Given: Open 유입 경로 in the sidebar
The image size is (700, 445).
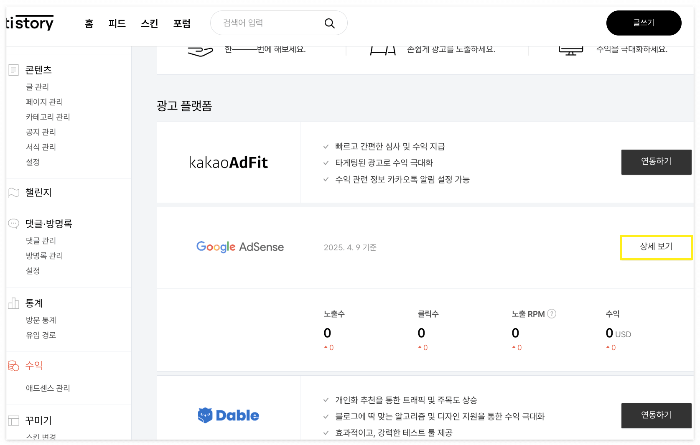Looking at the screenshot, I should pyautogui.click(x=41, y=335).
